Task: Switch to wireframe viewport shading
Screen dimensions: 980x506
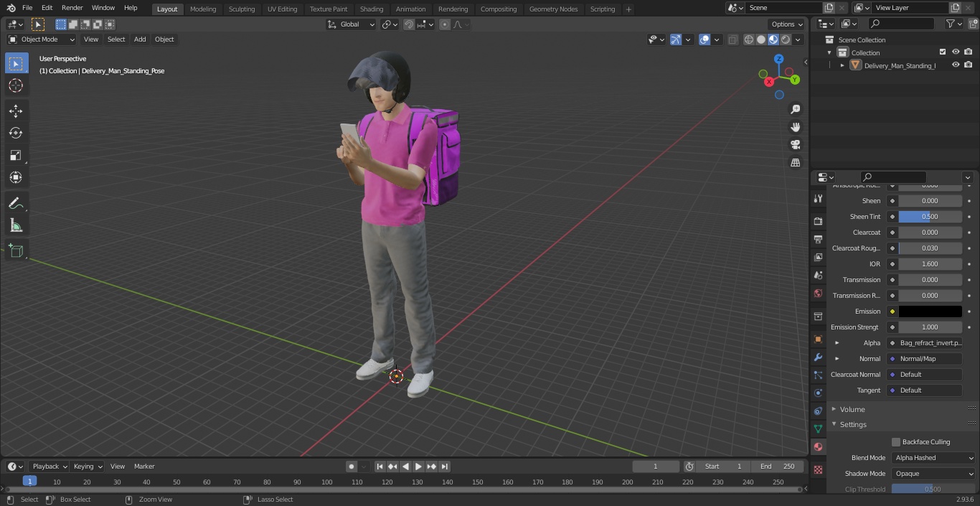Action: 749,39
